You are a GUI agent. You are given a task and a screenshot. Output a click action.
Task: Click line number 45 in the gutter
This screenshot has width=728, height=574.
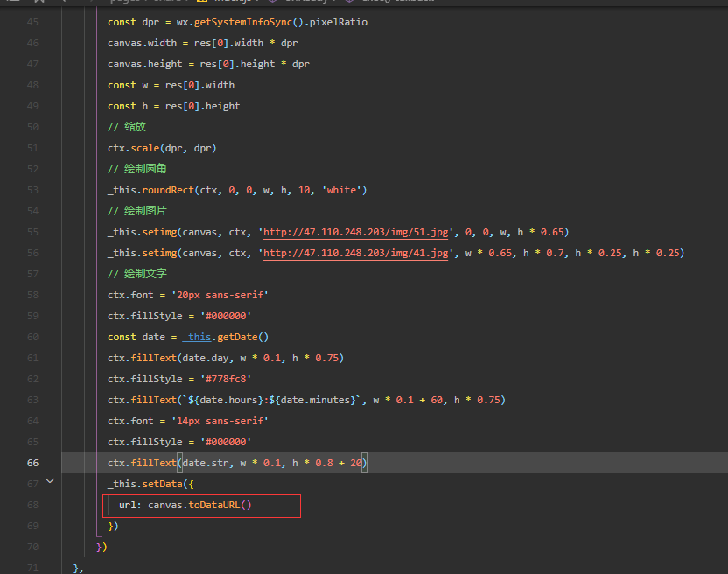pos(32,22)
